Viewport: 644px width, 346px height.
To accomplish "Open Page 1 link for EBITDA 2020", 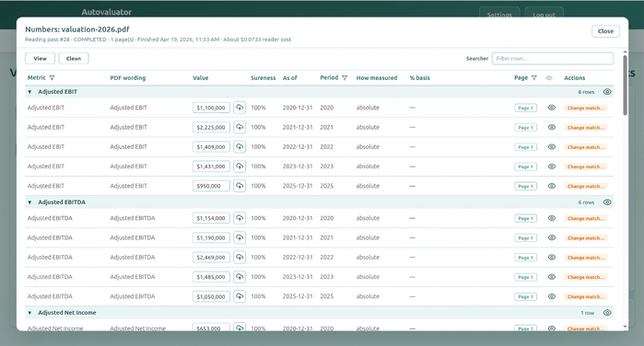I will 526,218.
